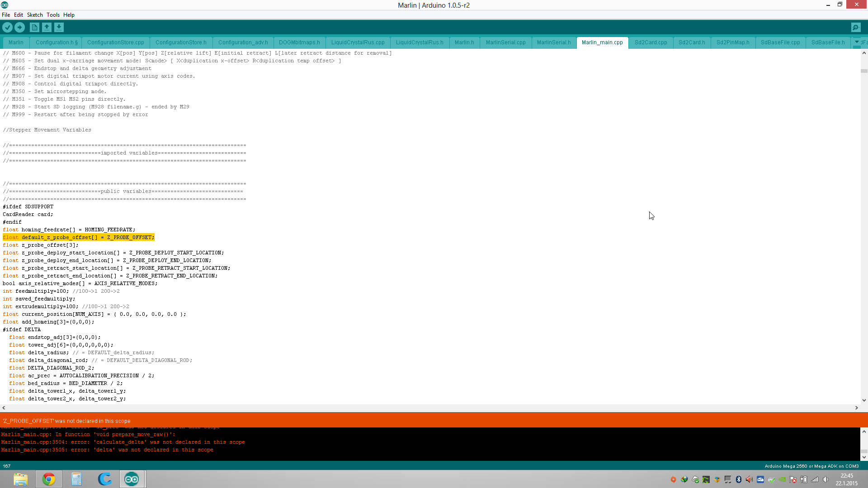Image resolution: width=868 pixels, height=488 pixels.
Task: Click the editor vertical scrollbar up arrow
Action: (864, 53)
